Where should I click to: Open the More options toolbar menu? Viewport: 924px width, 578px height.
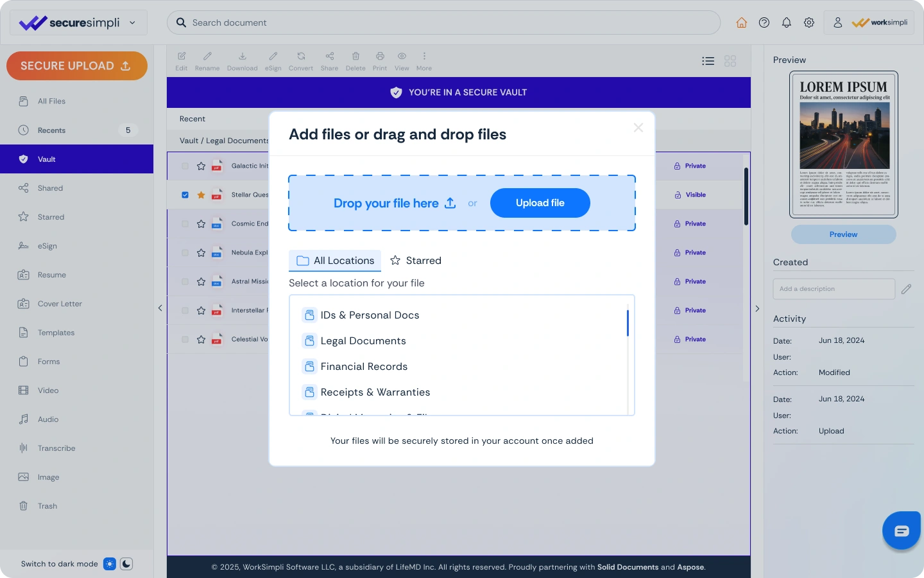(424, 61)
